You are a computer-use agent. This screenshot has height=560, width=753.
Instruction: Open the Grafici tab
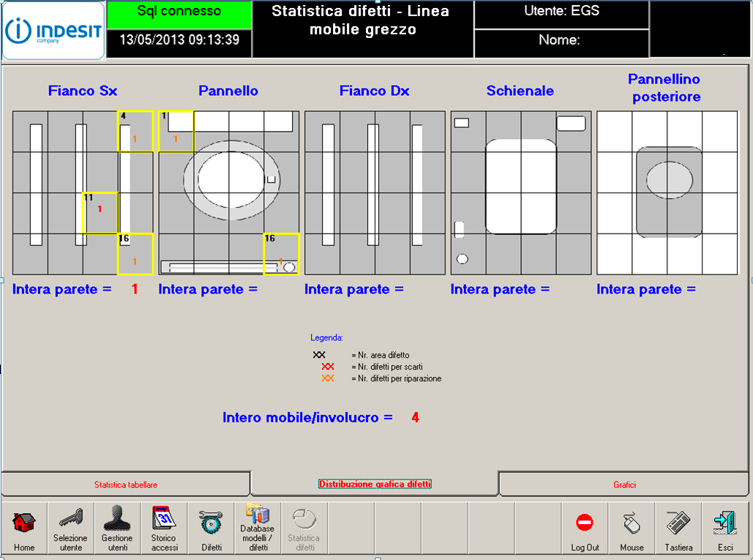pyautogui.click(x=624, y=484)
